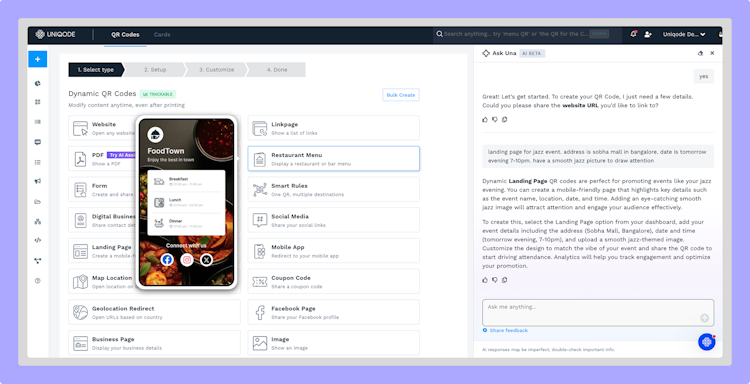Click the Ask me anything input field

[598, 313]
